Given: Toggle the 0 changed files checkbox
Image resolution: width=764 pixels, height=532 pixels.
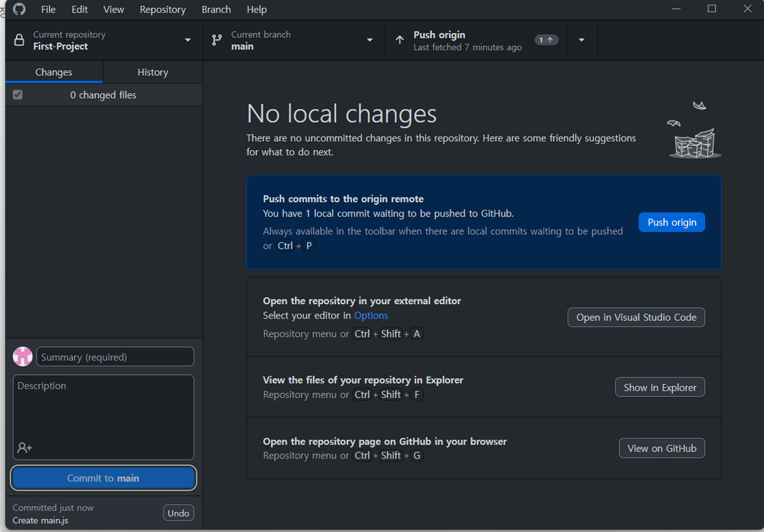Looking at the screenshot, I should [x=18, y=95].
